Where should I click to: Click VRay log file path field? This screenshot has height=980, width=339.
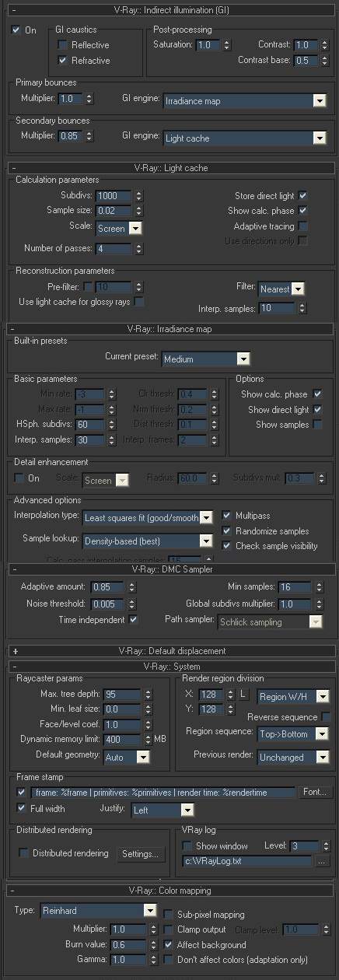[246, 862]
